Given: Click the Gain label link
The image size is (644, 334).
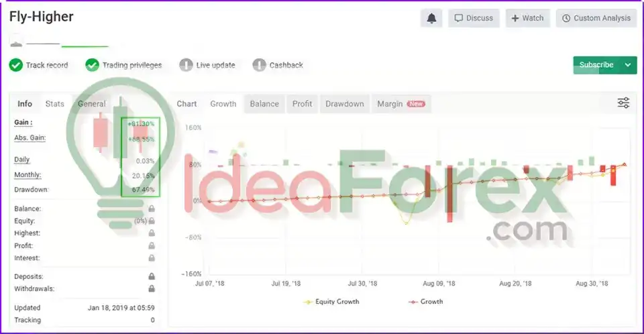Looking at the screenshot, I should pos(23,123).
